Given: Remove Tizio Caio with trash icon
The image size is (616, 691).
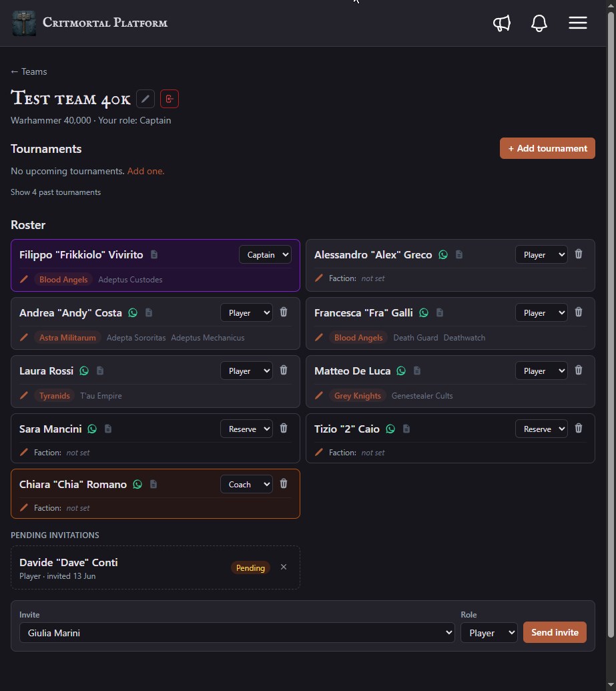Looking at the screenshot, I should point(579,429).
